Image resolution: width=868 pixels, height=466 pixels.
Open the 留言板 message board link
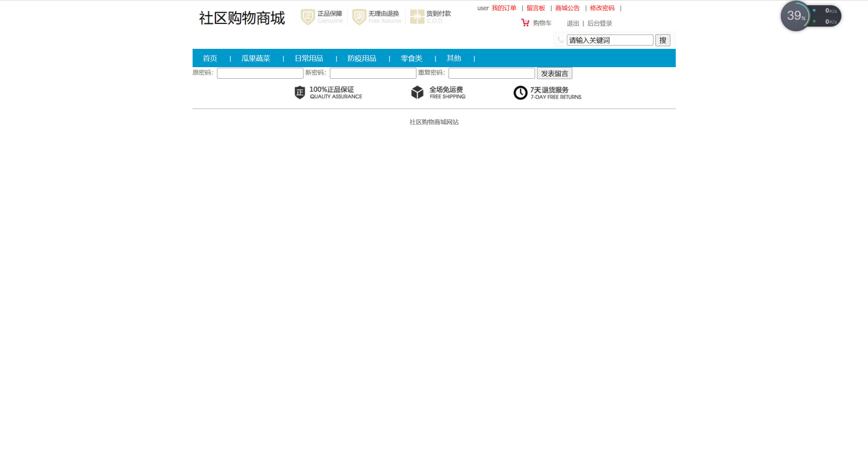pyautogui.click(x=536, y=8)
